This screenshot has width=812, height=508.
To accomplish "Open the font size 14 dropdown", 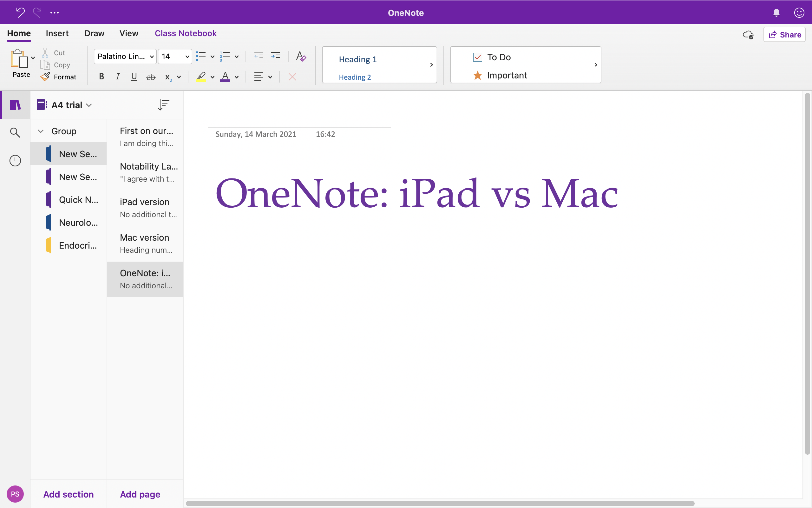I will click(x=175, y=57).
